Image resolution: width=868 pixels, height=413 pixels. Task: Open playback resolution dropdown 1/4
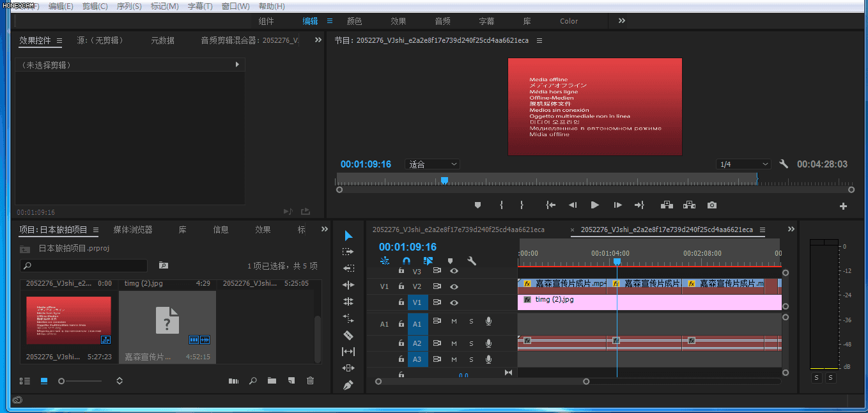click(743, 164)
